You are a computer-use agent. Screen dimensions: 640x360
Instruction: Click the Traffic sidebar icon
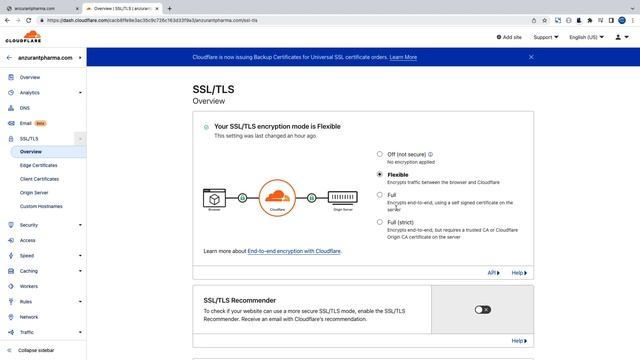click(x=11, y=332)
